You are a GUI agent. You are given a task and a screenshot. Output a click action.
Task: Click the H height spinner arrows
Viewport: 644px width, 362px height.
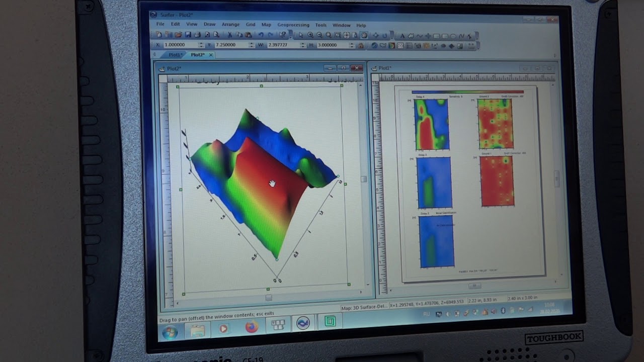point(351,45)
